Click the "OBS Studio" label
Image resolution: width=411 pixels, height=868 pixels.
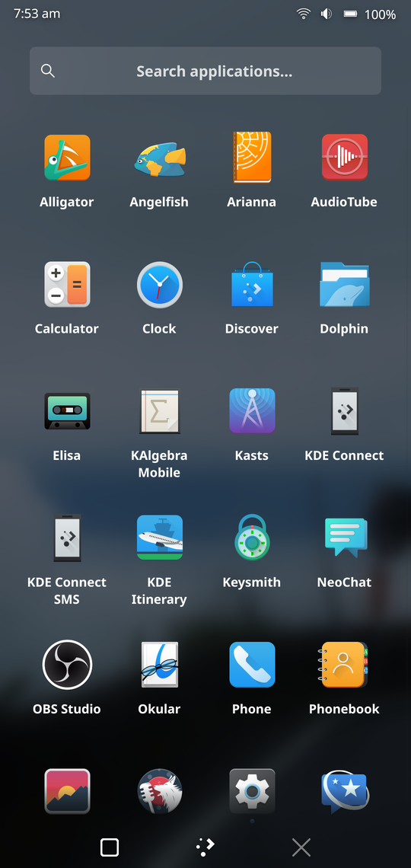click(x=67, y=709)
